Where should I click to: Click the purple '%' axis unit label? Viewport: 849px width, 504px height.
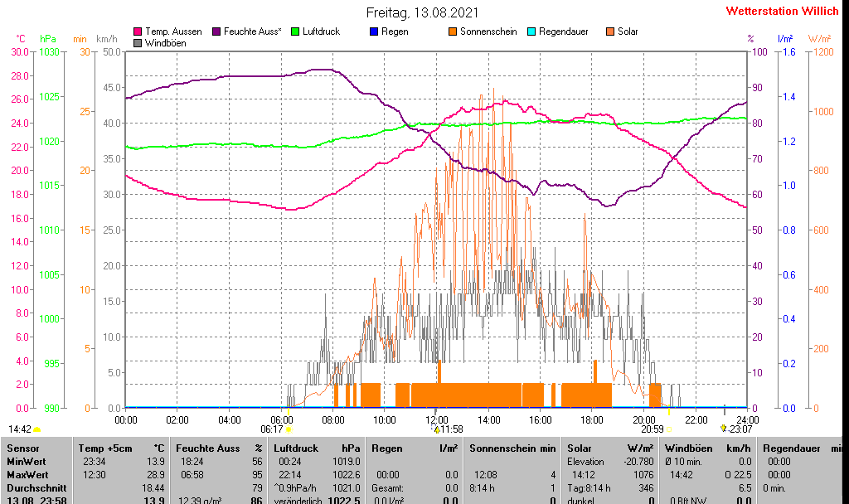750,39
